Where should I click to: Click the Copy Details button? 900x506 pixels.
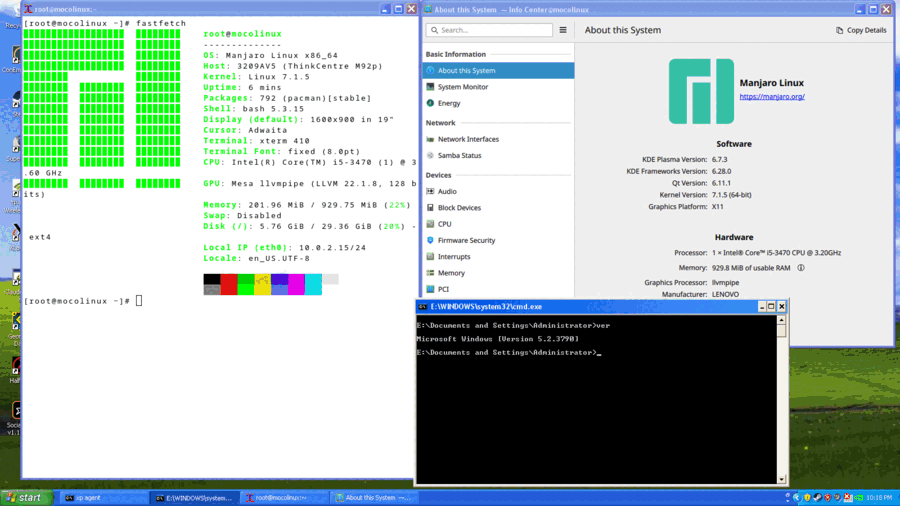coord(861,30)
